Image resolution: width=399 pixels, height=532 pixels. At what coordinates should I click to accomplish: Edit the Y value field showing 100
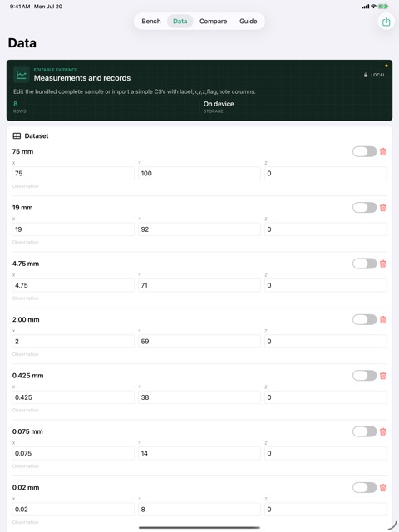pos(199,174)
